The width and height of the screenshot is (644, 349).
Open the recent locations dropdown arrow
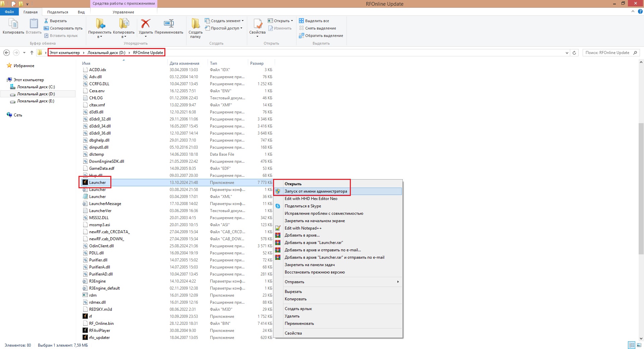point(24,53)
